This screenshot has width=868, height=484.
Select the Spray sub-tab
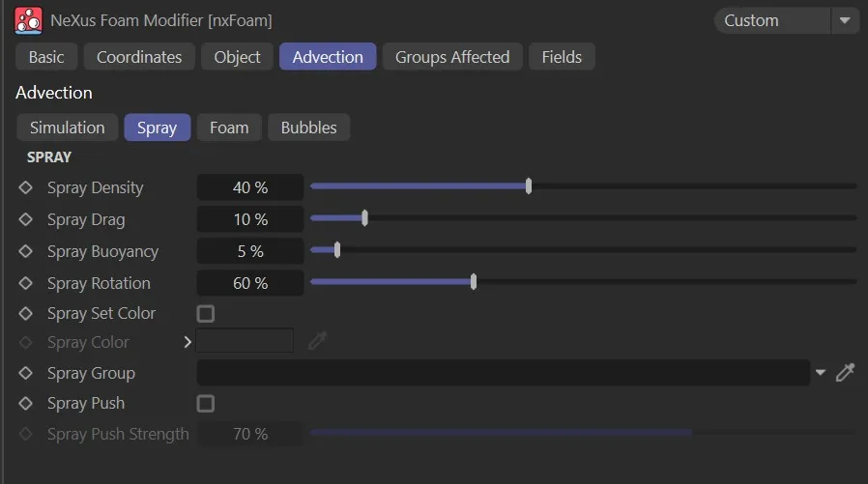[158, 128]
